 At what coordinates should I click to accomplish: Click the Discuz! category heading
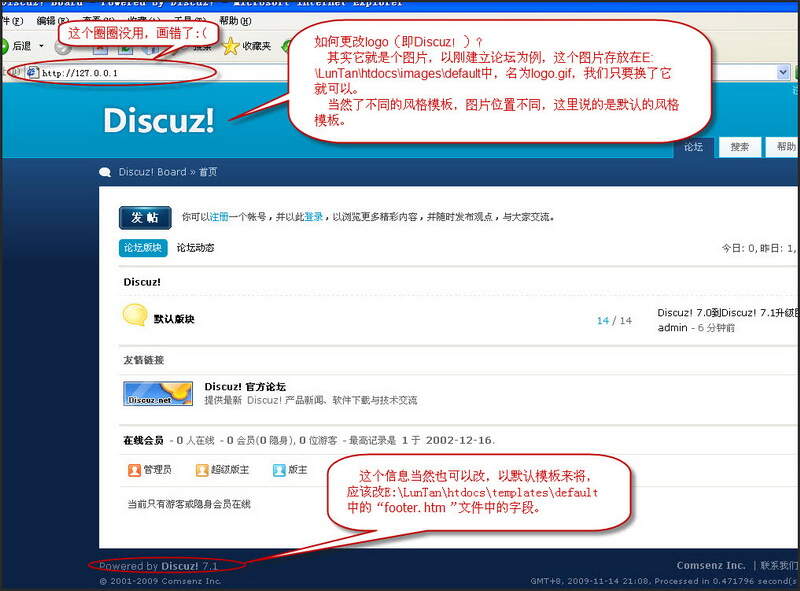coord(142,282)
